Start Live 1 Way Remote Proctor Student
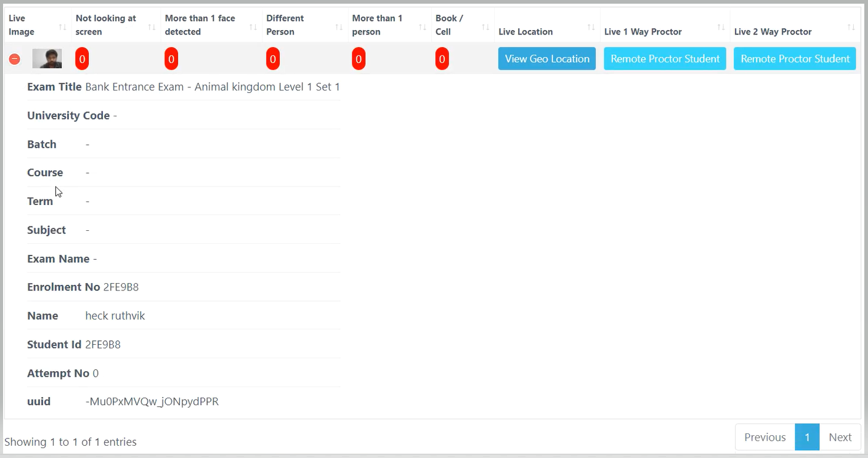The width and height of the screenshot is (868, 458). (x=665, y=59)
